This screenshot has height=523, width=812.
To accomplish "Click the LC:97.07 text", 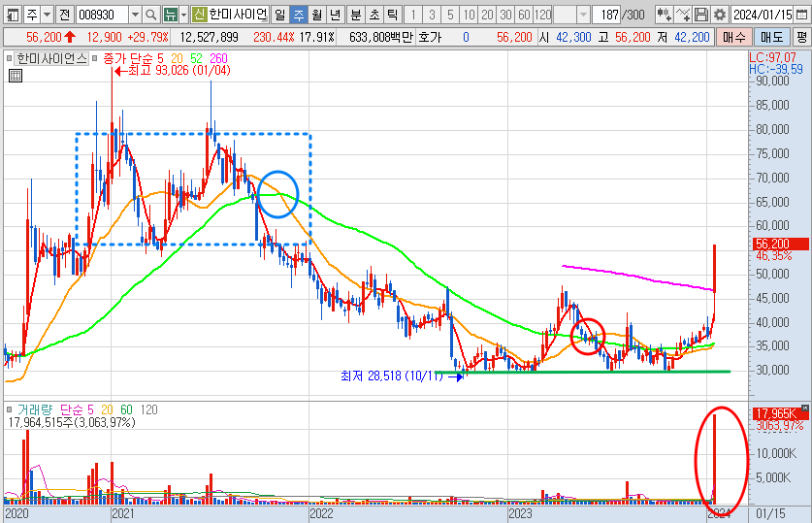I will pos(772,57).
